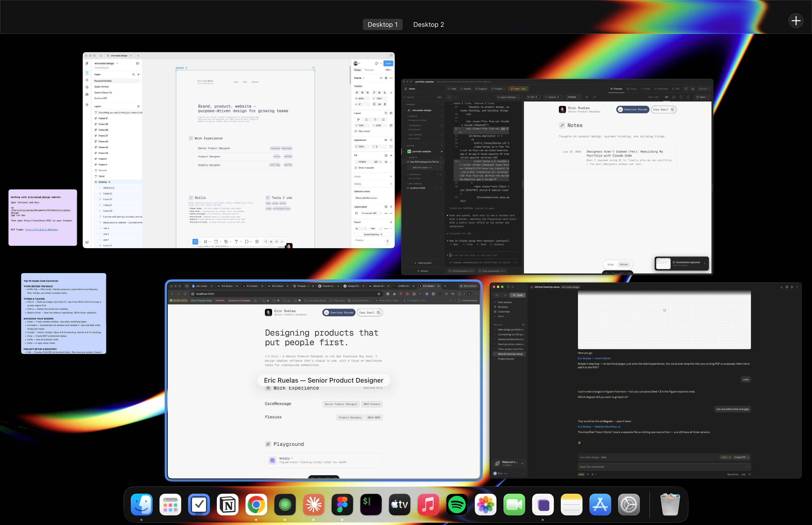Reload the ShipStudio preview
The height and width of the screenshot is (525, 812).
point(587,97)
